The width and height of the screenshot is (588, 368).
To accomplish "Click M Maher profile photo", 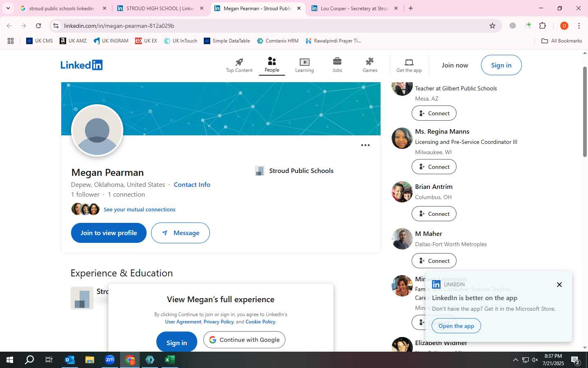I will (x=402, y=239).
